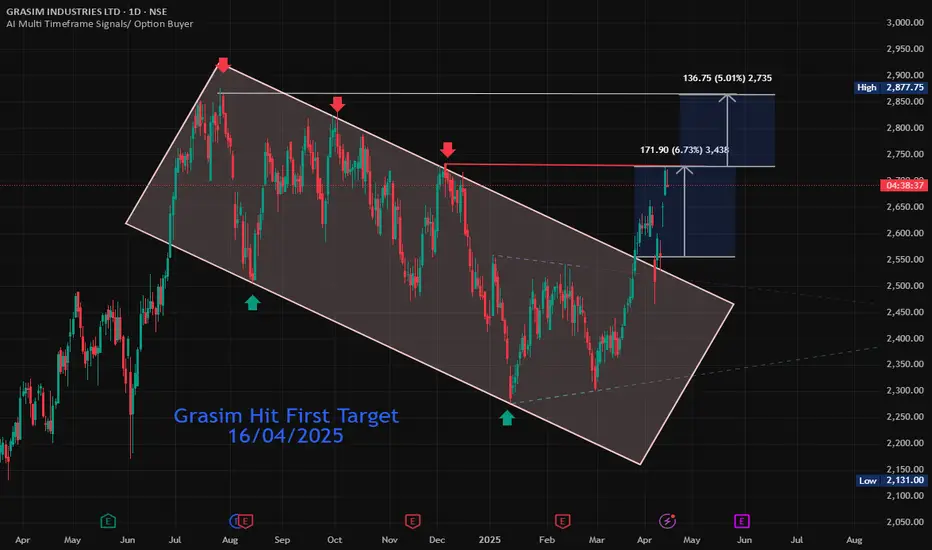Open the red earnings marker near Feb

click(562, 521)
